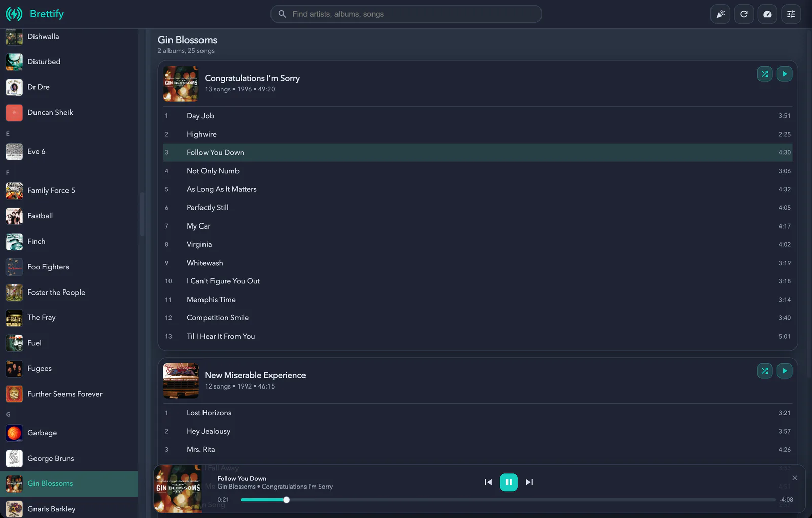Open the Congratulations I'm Sorry album title
The width and height of the screenshot is (812, 518).
tap(252, 78)
